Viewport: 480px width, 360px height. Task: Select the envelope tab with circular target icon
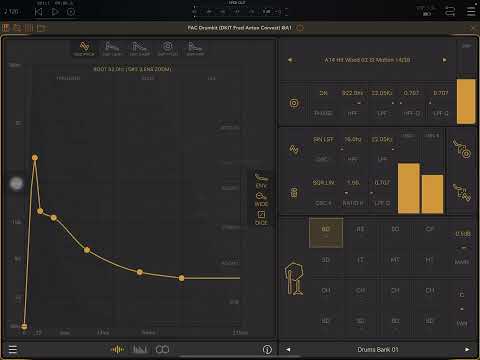click(167, 48)
